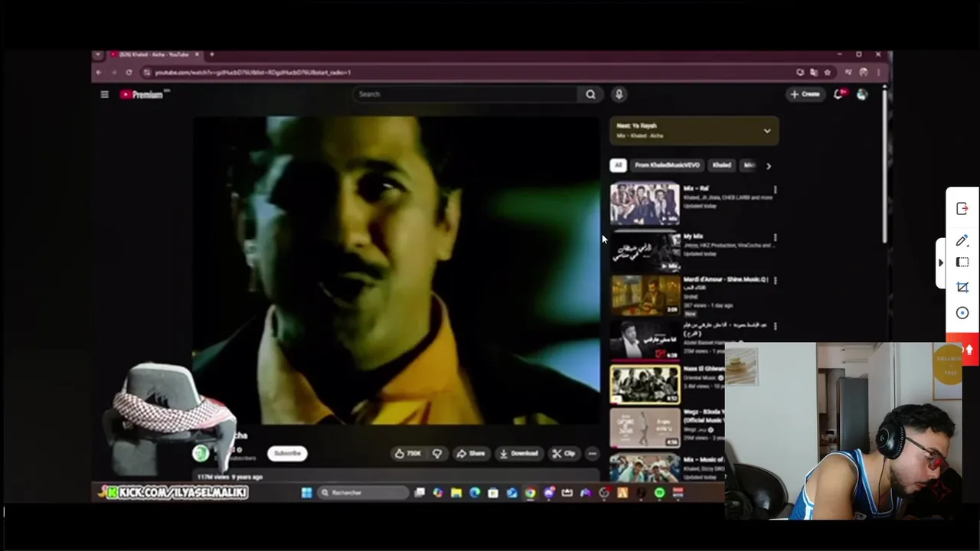
Task: Focus the YouTube Search field
Action: click(465, 94)
